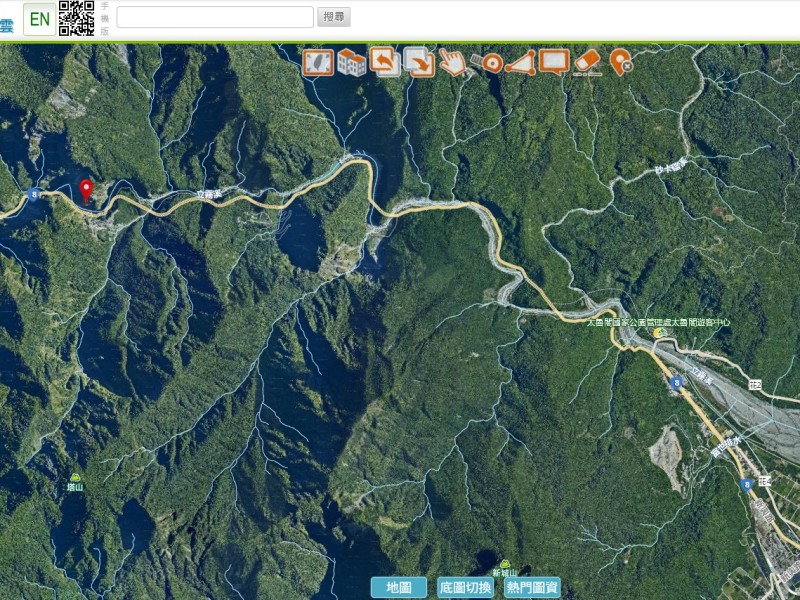Activate the distance measuring tape tool
This screenshot has width=800, height=600.
pos(487,63)
